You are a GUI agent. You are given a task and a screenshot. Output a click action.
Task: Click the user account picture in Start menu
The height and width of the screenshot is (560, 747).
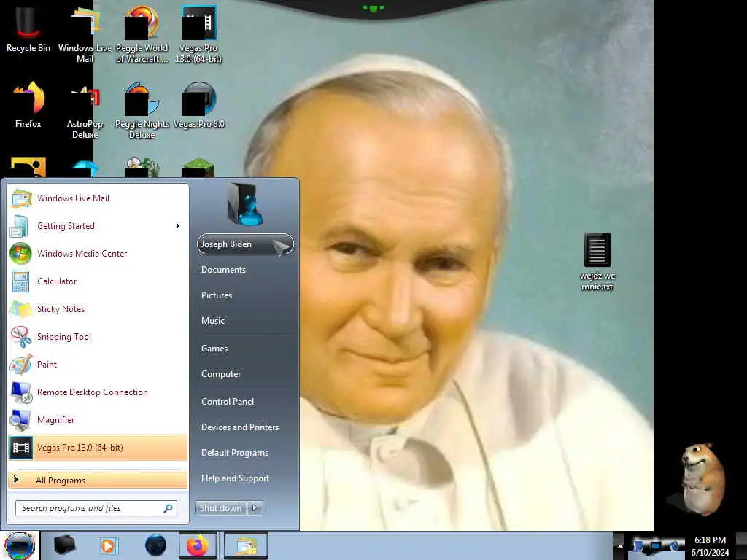point(245,204)
